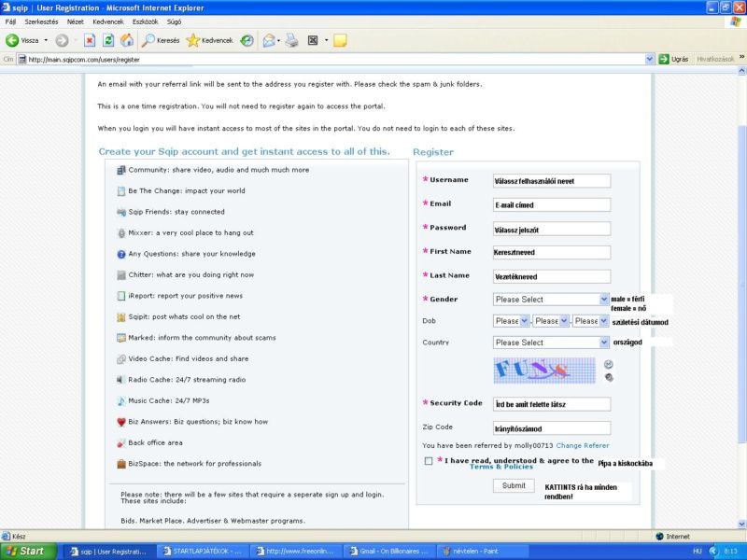
Task: Check the agree to Terms checkbox
Action: tap(429, 461)
